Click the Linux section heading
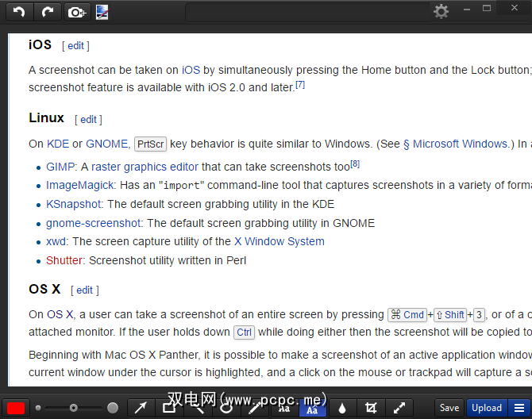The image size is (532, 419). pos(47,118)
